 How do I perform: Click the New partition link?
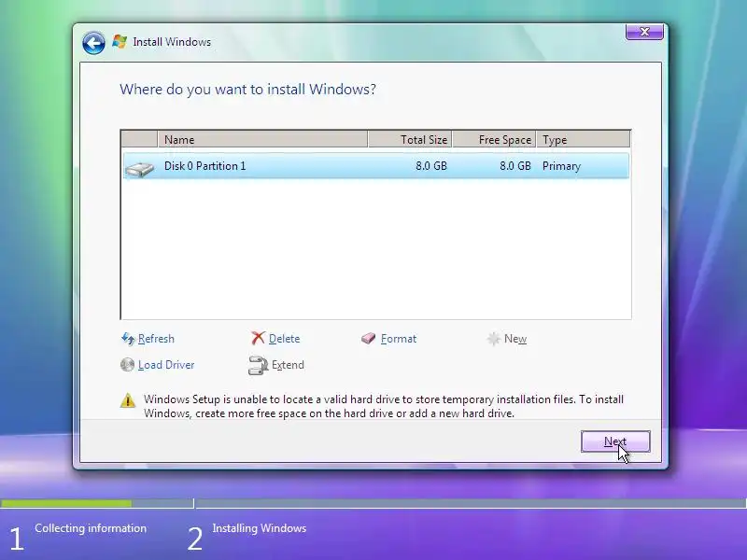(515, 339)
